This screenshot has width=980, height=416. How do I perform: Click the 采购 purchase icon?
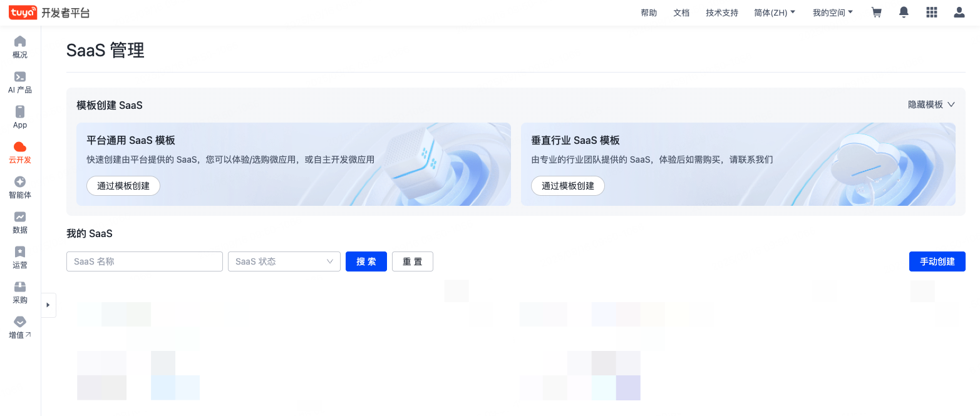[20, 287]
